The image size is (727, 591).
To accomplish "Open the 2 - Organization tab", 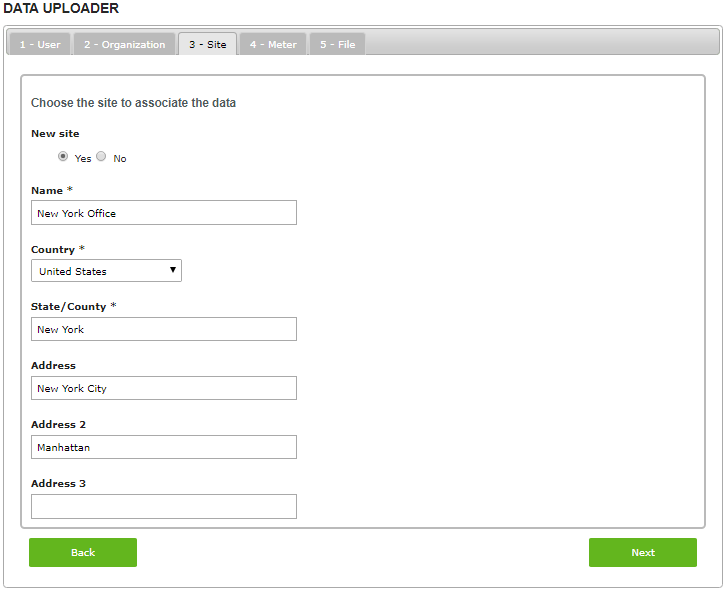I will point(124,44).
